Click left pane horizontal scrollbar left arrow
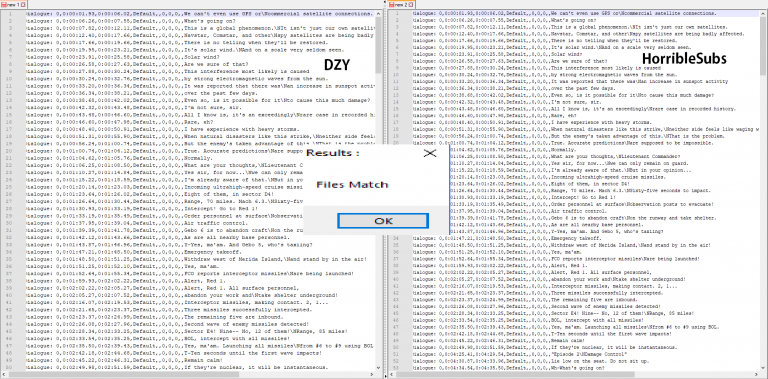The height and width of the screenshot is (379, 768). [x=3, y=375]
